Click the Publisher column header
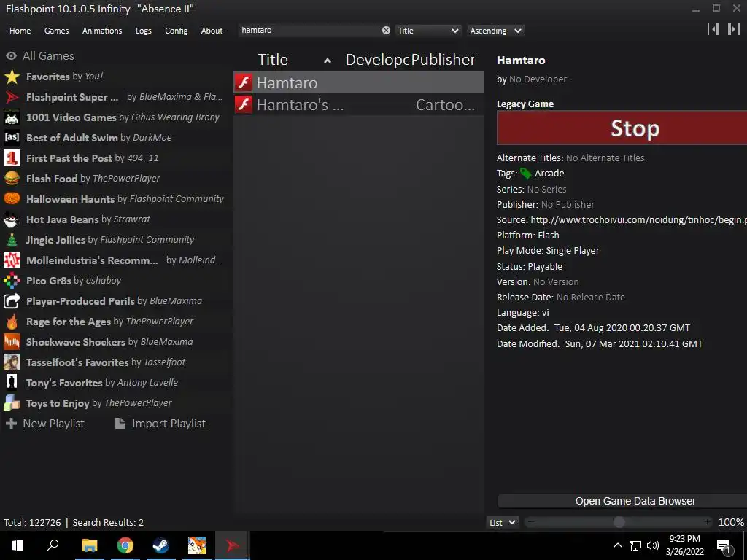 click(443, 60)
